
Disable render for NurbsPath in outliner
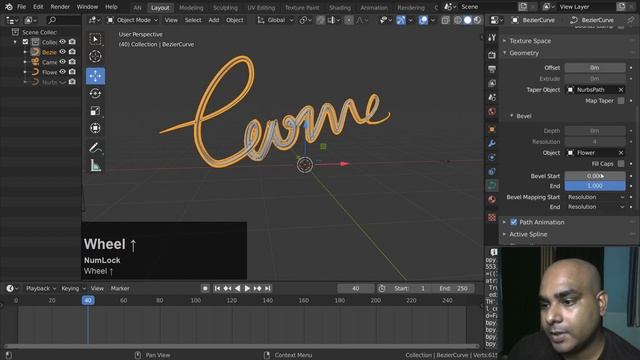[x=72, y=82]
